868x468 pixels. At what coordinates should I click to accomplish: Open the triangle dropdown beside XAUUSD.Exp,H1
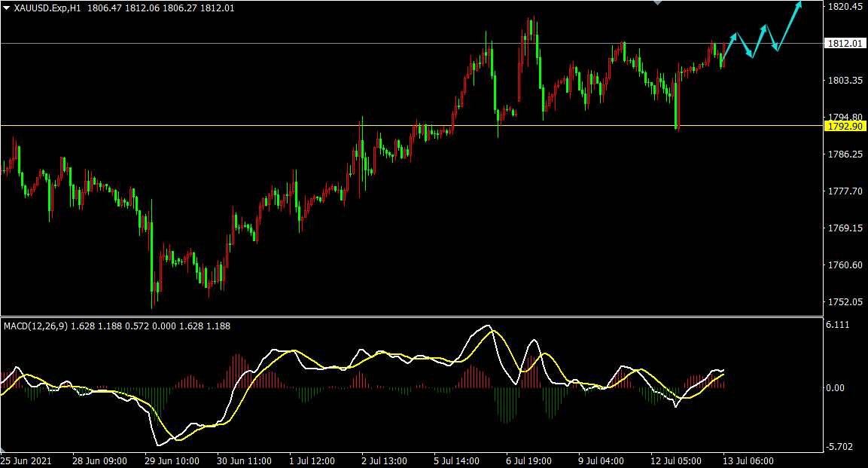(x=7, y=8)
